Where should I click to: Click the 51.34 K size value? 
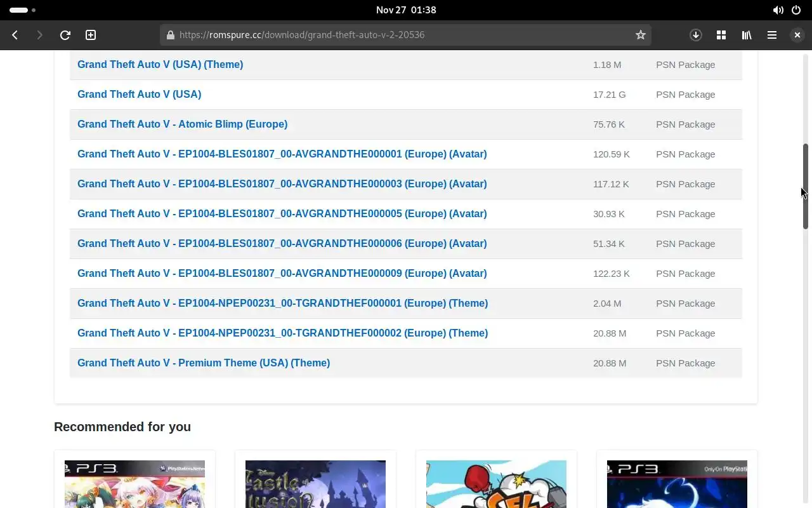609,243
